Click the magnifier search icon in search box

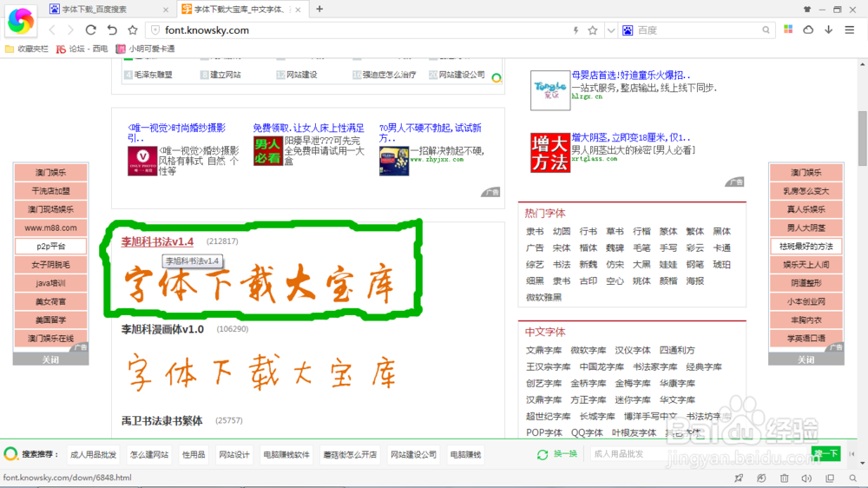click(766, 30)
